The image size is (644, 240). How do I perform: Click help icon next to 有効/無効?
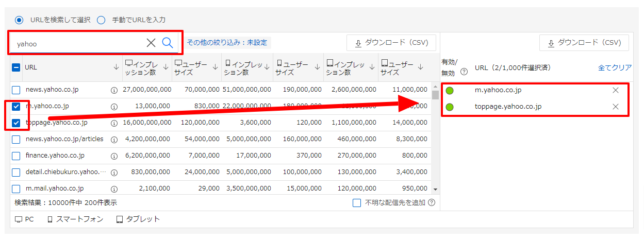point(464,72)
